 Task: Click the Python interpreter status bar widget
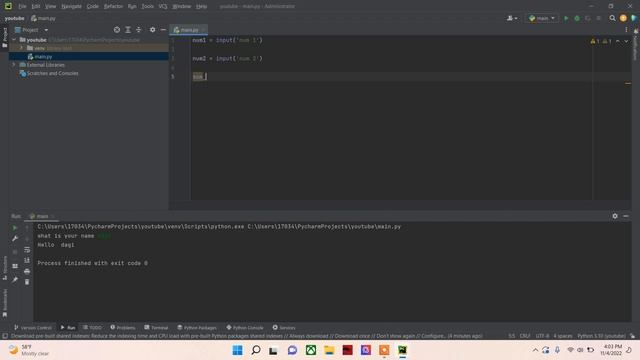602,336
